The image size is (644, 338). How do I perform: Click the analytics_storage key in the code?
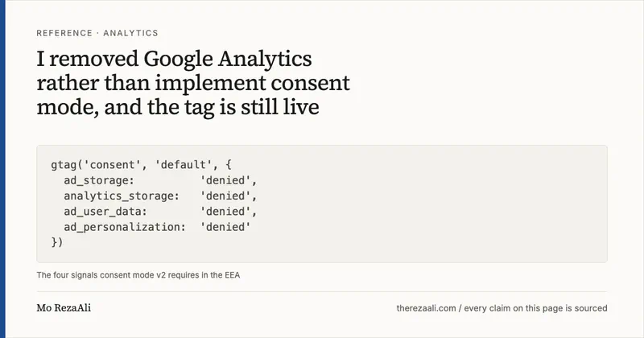[x=122, y=196]
